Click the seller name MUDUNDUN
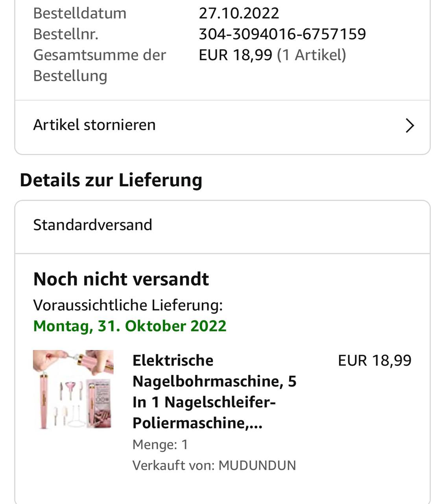This screenshot has height=504, width=445. 257,465
